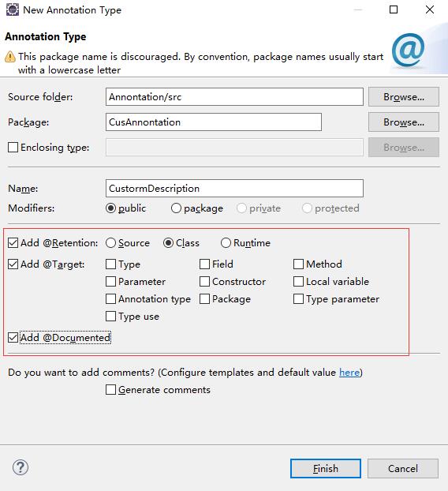Click Browse next to Package field
The image size is (448, 491).
click(404, 122)
